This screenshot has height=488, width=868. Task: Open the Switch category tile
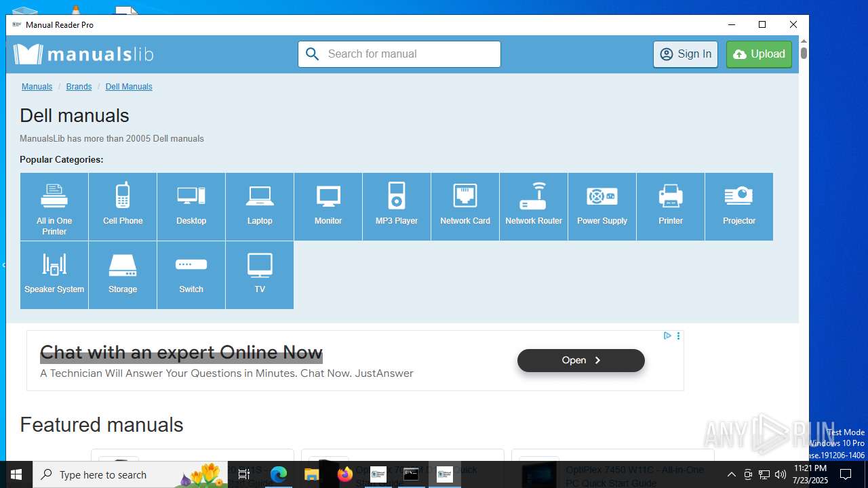pyautogui.click(x=191, y=275)
